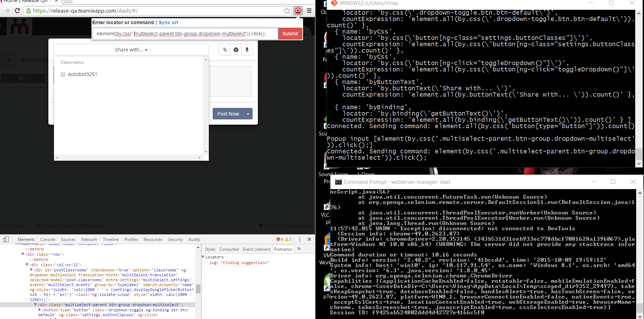This screenshot has height=319, width=644.
Task: Bookmark page with the star icon
Action: click(x=287, y=11)
